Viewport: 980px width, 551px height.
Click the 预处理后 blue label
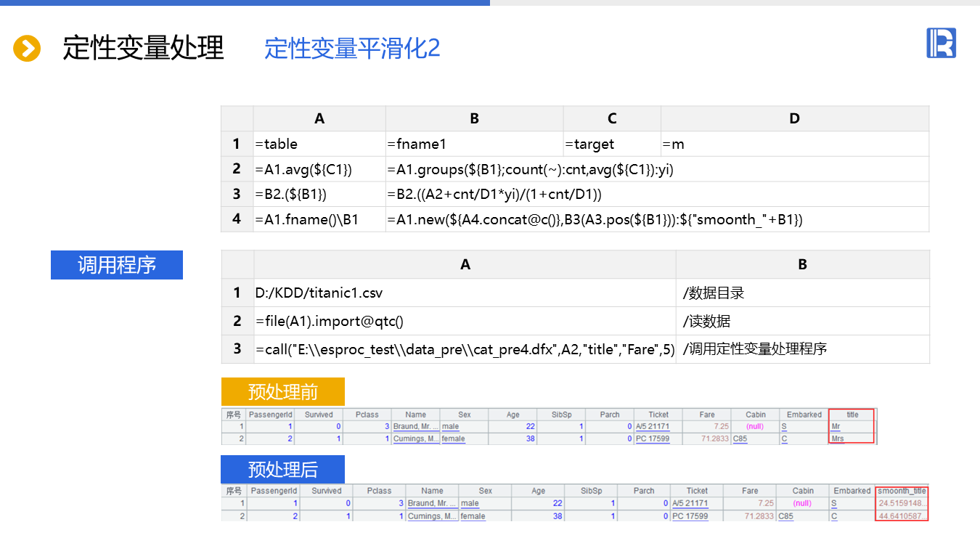point(282,469)
